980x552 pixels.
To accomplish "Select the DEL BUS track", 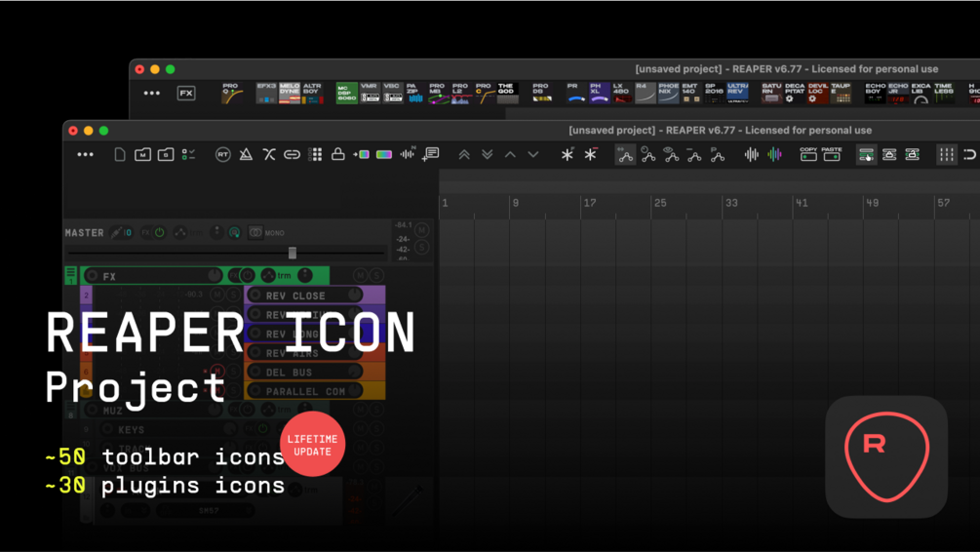I will click(314, 372).
